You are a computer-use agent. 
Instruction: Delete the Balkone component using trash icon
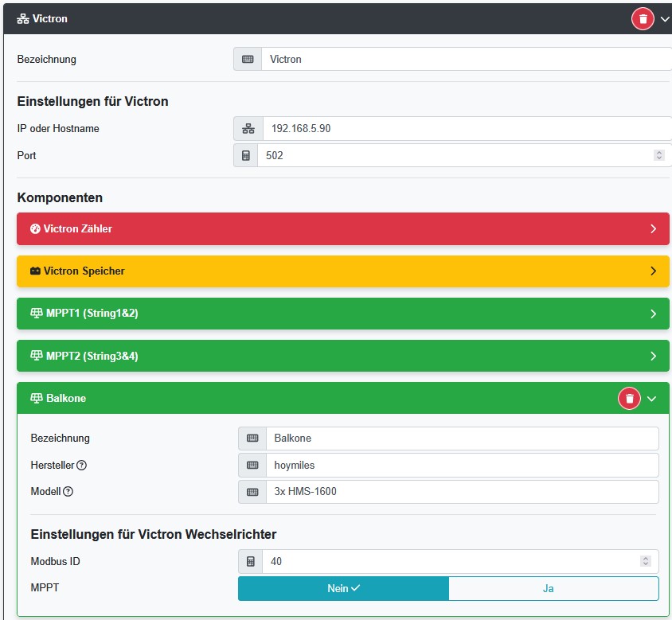[629, 399]
